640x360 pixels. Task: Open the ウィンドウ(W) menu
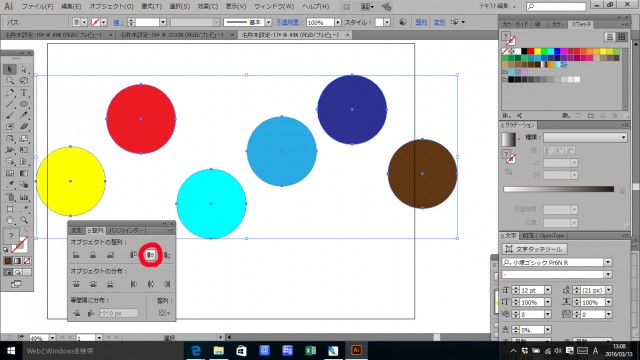(274, 7)
